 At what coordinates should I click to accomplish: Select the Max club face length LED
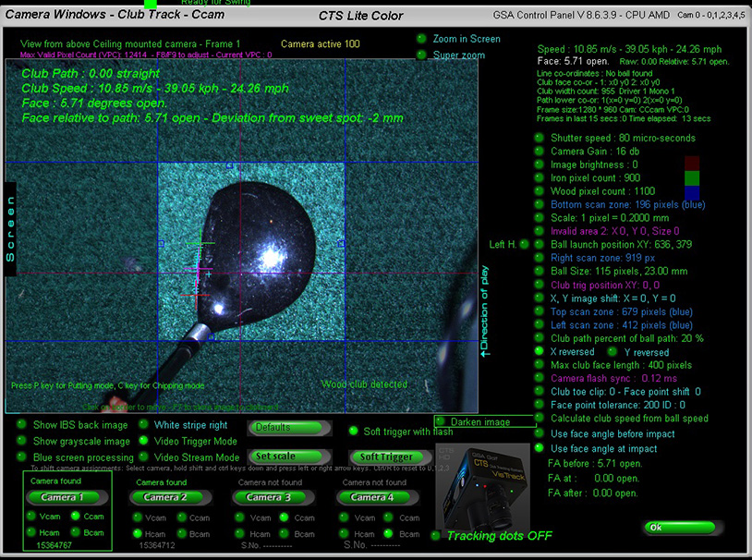540,365
